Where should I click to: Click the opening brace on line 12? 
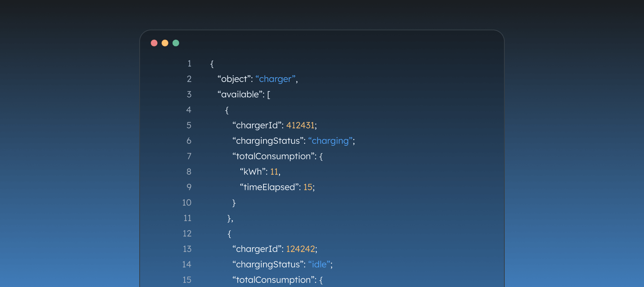[229, 234]
